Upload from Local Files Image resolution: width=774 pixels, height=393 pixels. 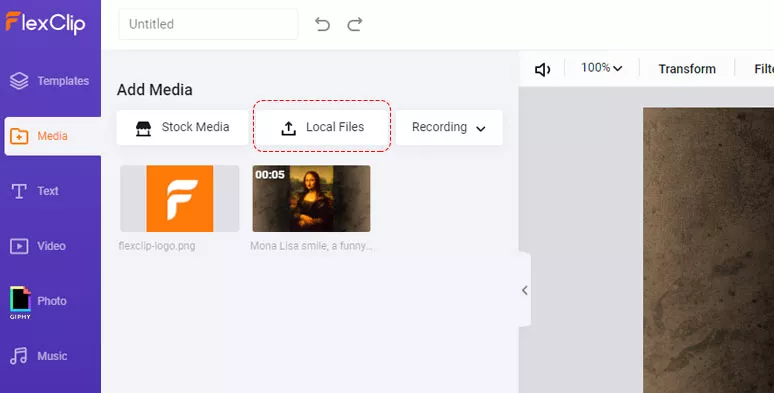click(x=322, y=127)
